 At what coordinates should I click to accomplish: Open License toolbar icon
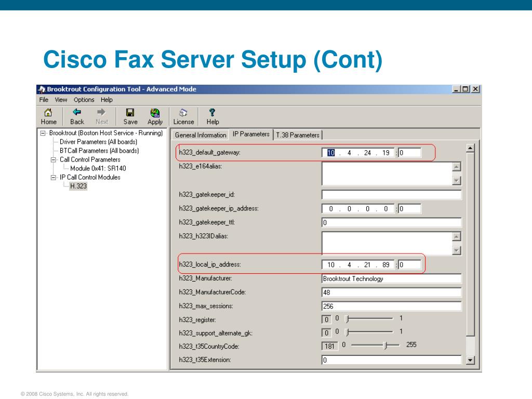(x=183, y=112)
